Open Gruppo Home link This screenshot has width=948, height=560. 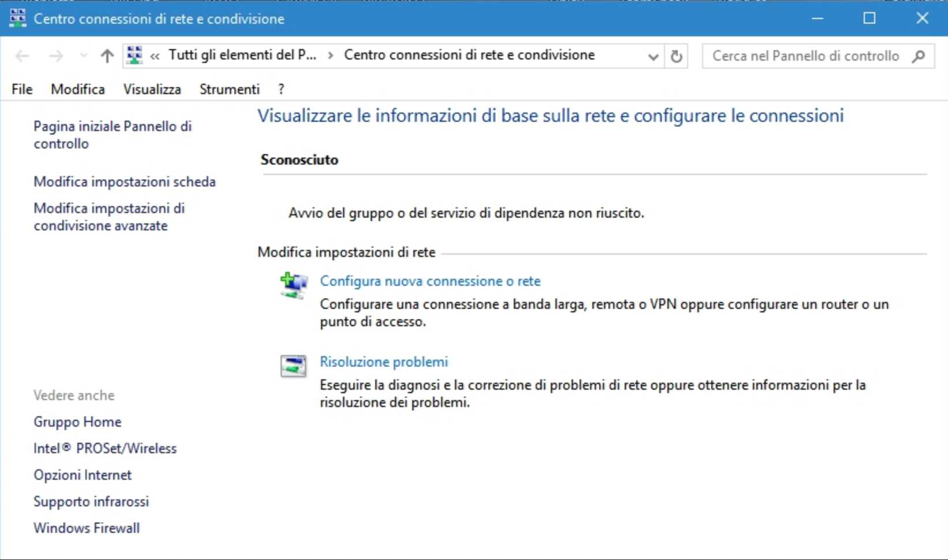point(77,422)
